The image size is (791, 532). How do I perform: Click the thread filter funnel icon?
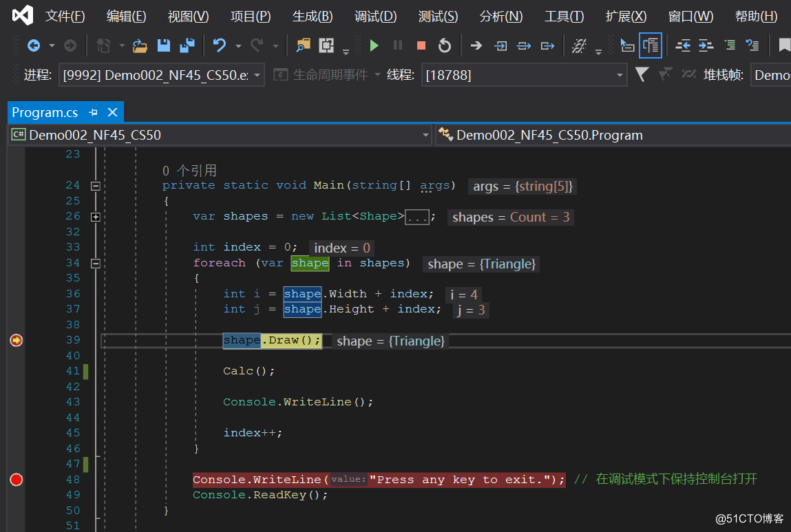tap(642, 74)
